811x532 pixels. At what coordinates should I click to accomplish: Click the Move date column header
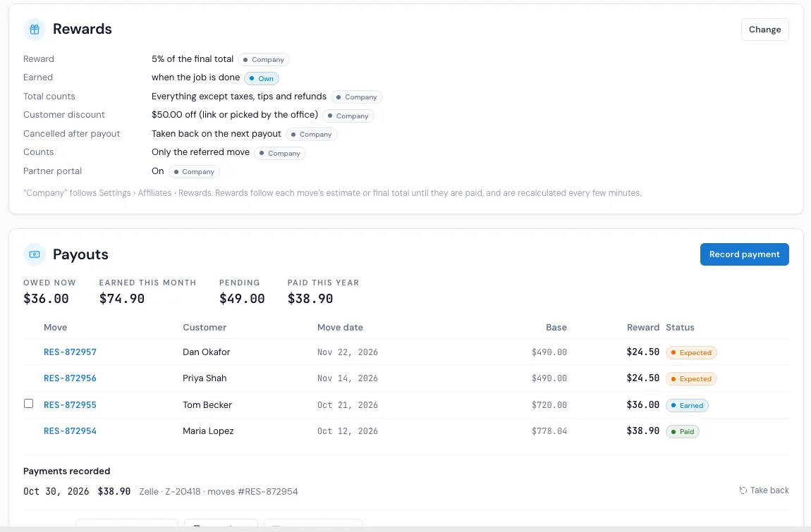340,327
